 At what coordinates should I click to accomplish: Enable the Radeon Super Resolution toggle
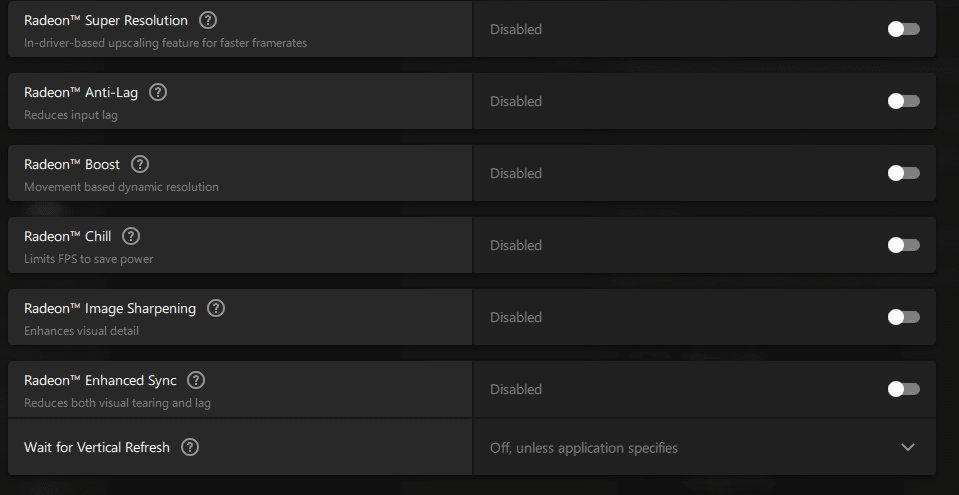click(x=904, y=29)
